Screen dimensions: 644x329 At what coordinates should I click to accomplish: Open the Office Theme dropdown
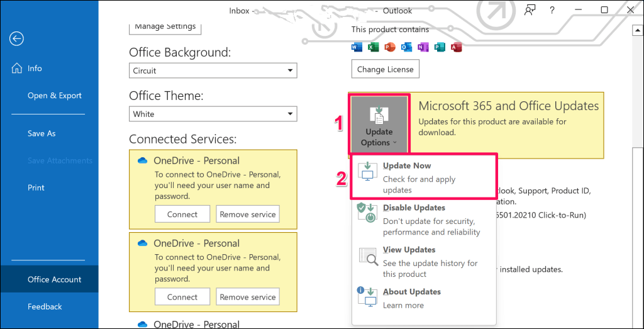pyautogui.click(x=213, y=114)
